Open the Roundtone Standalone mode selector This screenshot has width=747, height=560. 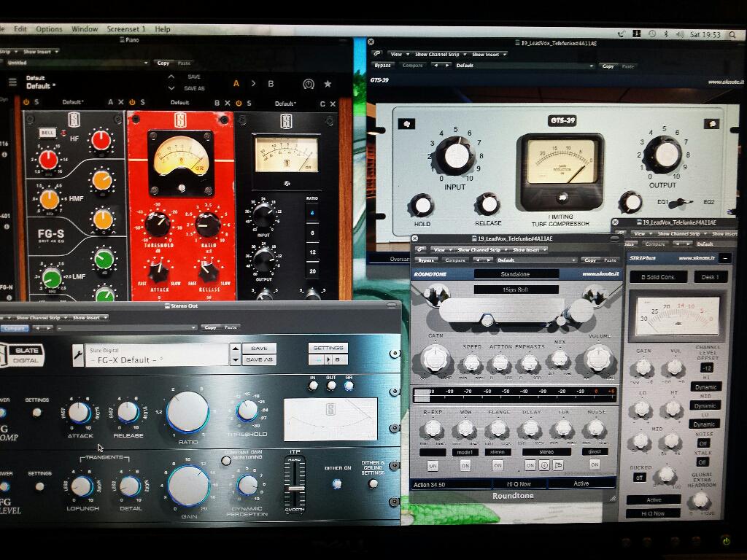(x=516, y=274)
